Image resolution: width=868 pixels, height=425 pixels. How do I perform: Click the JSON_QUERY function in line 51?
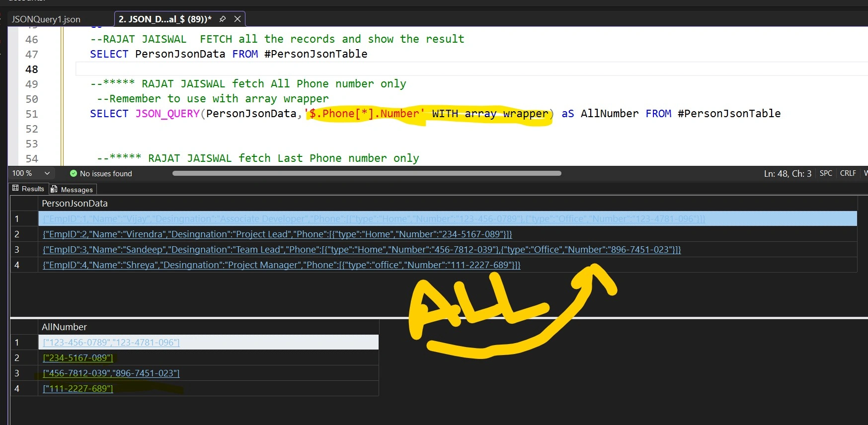167,114
